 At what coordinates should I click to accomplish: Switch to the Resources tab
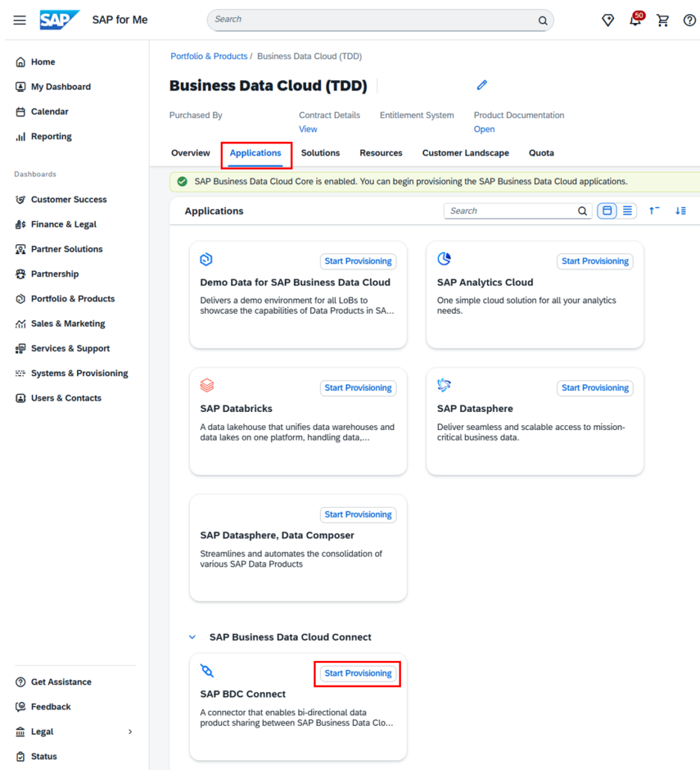(381, 153)
